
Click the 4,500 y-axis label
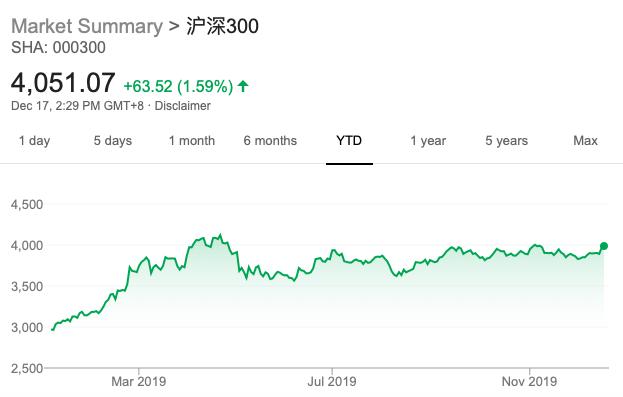coord(27,205)
